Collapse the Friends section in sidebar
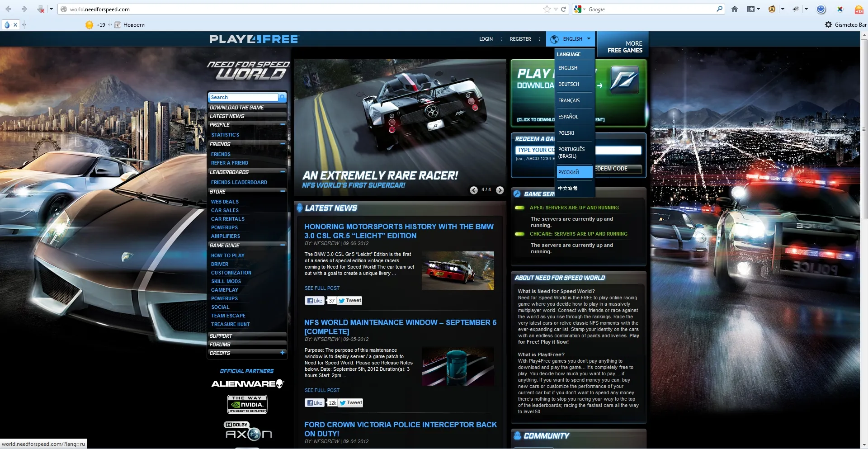The image size is (868, 449). coord(283,144)
